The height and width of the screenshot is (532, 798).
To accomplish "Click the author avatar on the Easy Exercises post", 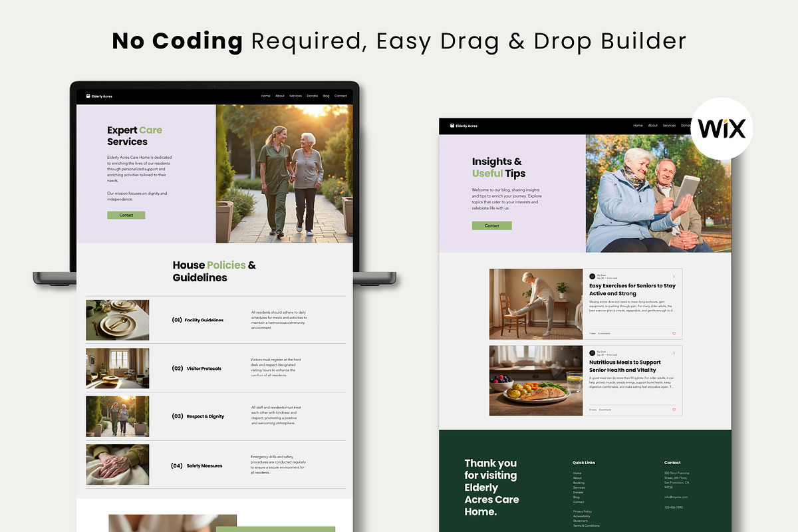I will [593, 276].
